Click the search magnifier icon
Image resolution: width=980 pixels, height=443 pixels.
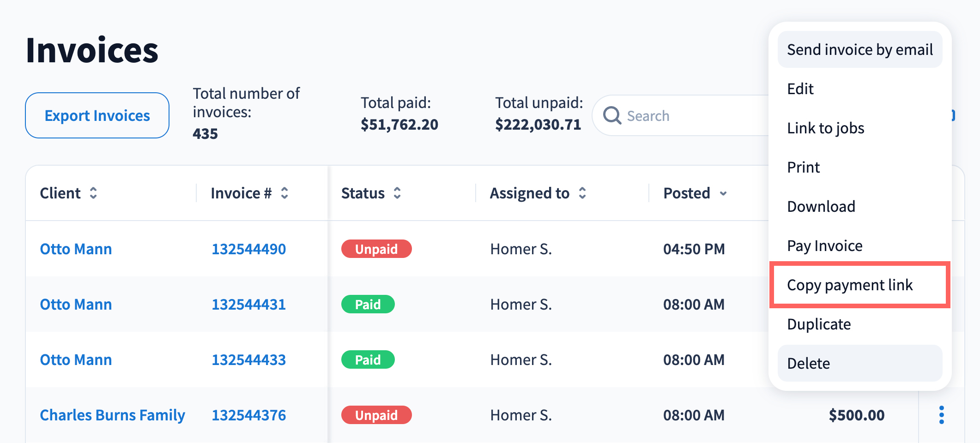point(612,115)
